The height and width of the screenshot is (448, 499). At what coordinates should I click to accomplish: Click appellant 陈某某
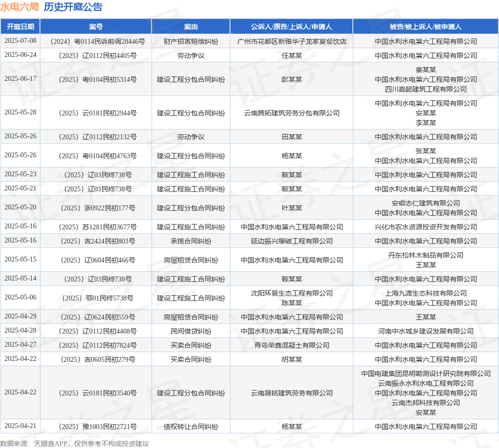pos(291,303)
